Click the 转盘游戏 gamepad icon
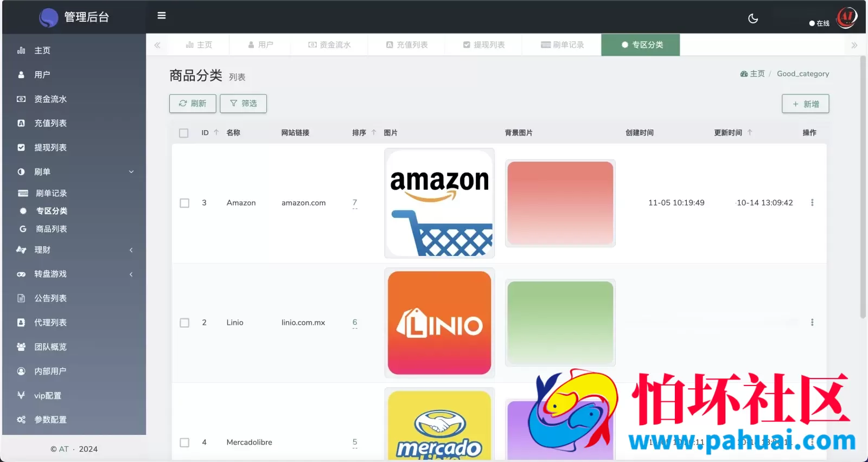 [21, 274]
